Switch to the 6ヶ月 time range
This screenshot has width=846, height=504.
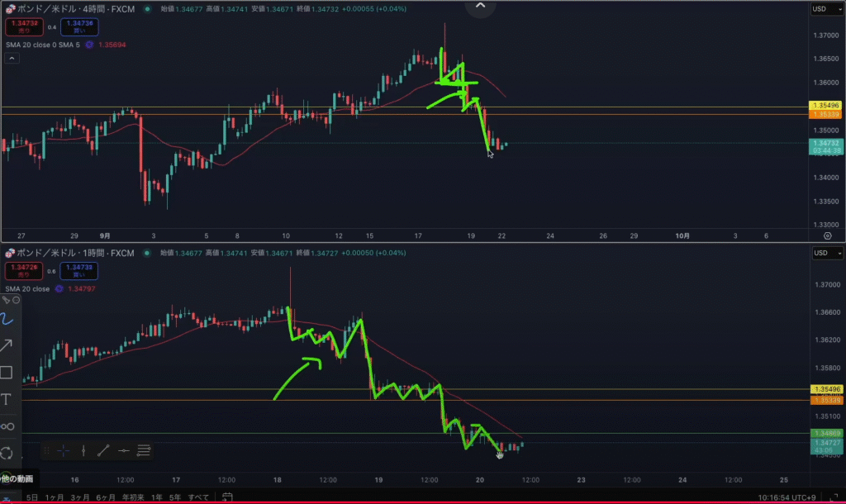(x=105, y=497)
